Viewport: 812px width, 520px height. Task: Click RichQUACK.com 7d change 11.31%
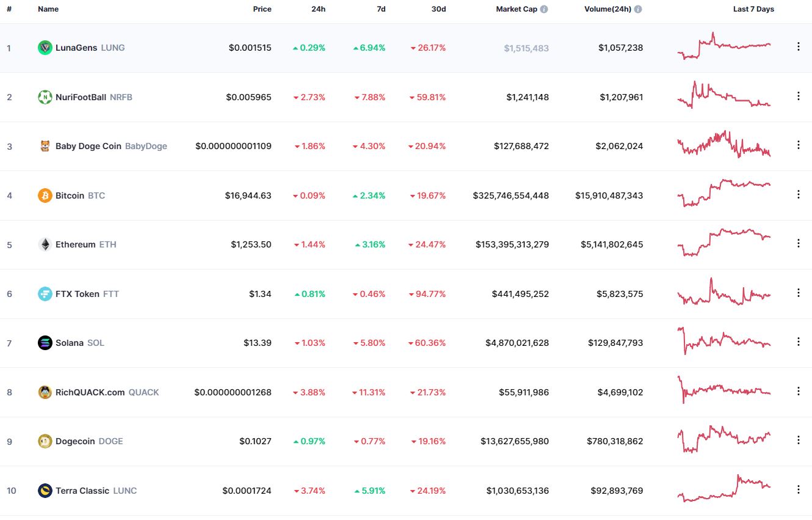369,392
